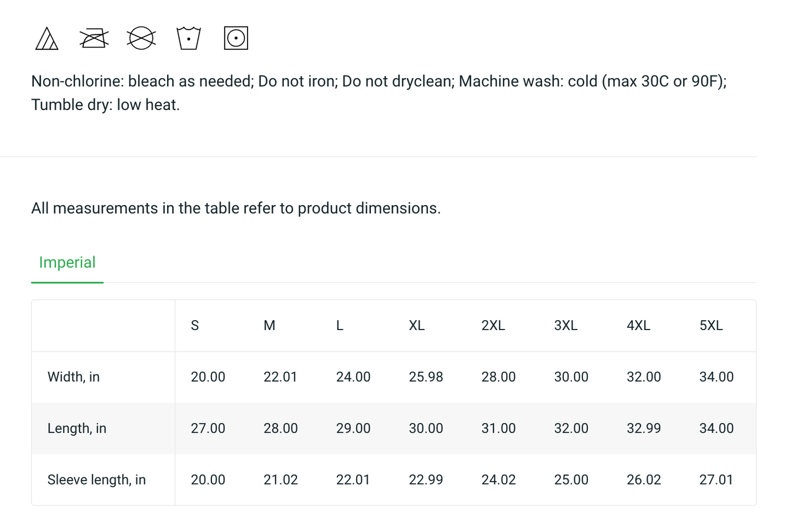Click the Sleeve length, in row label
802x532 pixels.
click(x=97, y=480)
